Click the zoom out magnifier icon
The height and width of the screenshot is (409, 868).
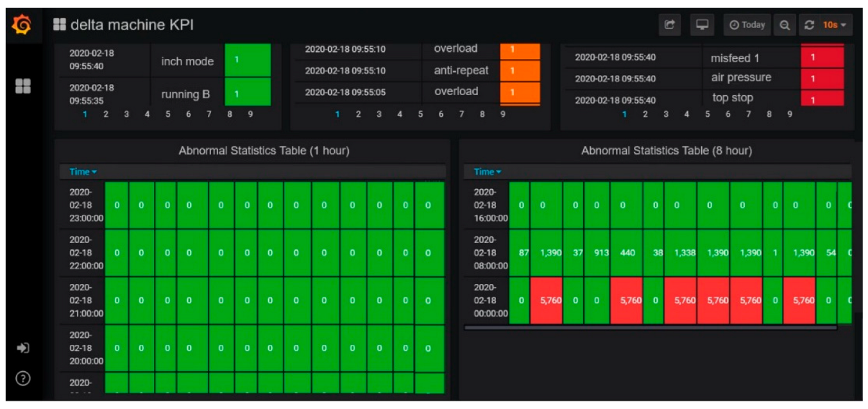[785, 25]
